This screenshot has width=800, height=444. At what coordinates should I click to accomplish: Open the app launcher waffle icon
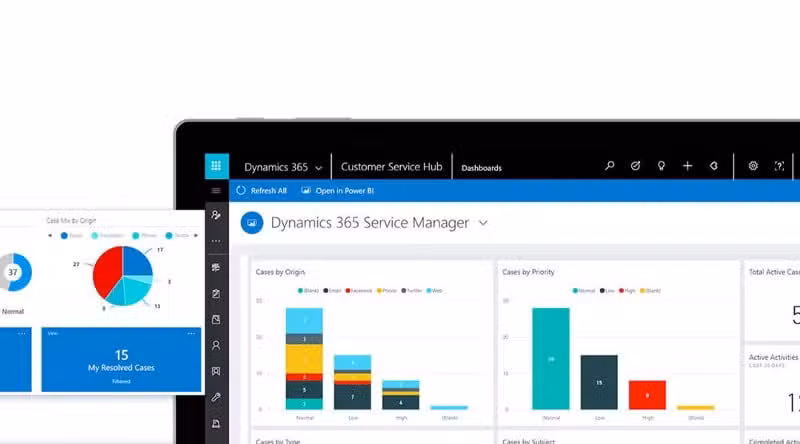pyautogui.click(x=216, y=166)
